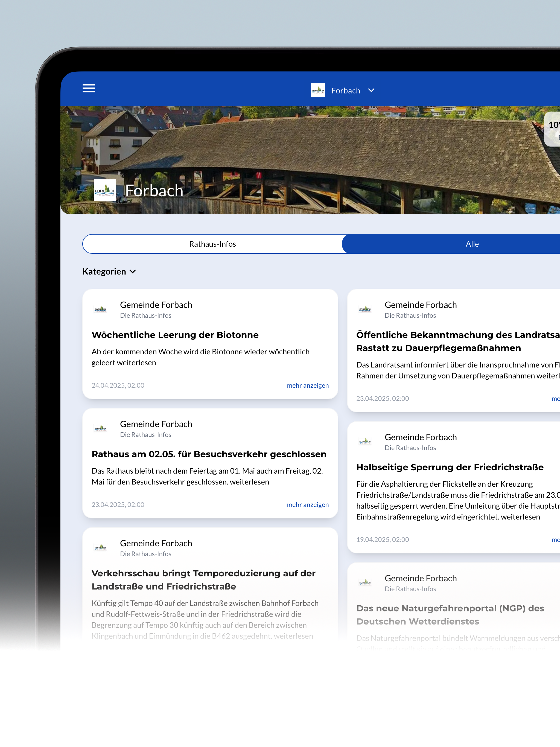Screen dimensions: 560x747
Task: Click the Forbach logo on the banner
Action: [x=105, y=191]
